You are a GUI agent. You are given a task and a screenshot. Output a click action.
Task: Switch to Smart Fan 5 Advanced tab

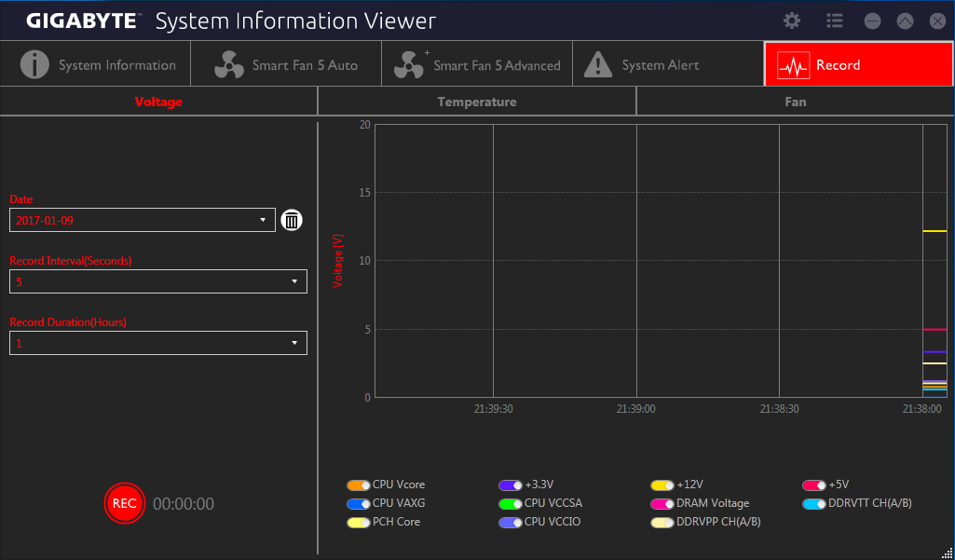(x=477, y=64)
